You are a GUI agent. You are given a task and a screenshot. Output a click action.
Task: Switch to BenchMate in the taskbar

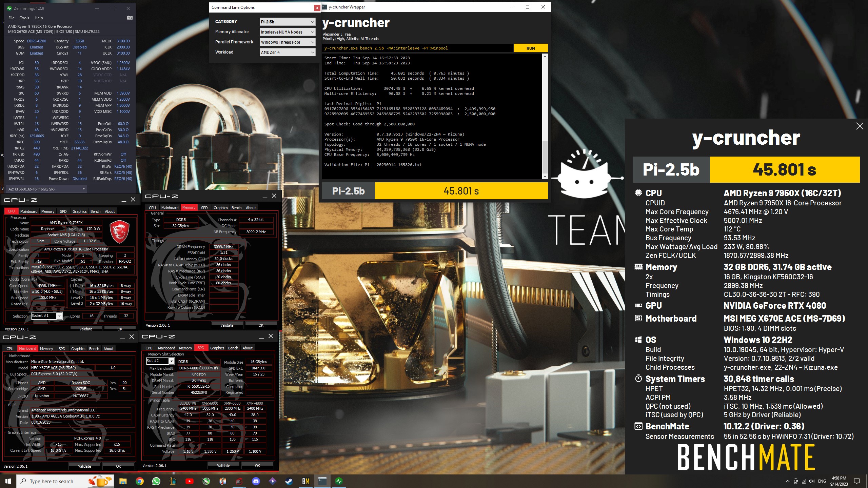306,481
